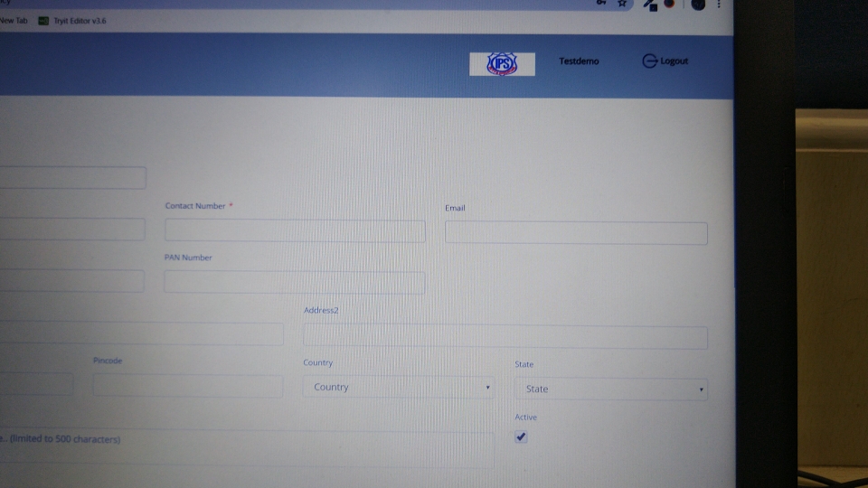This screenshot has height=488, width=868.
Task: Focus the Pincode input field
Action: 187,386
